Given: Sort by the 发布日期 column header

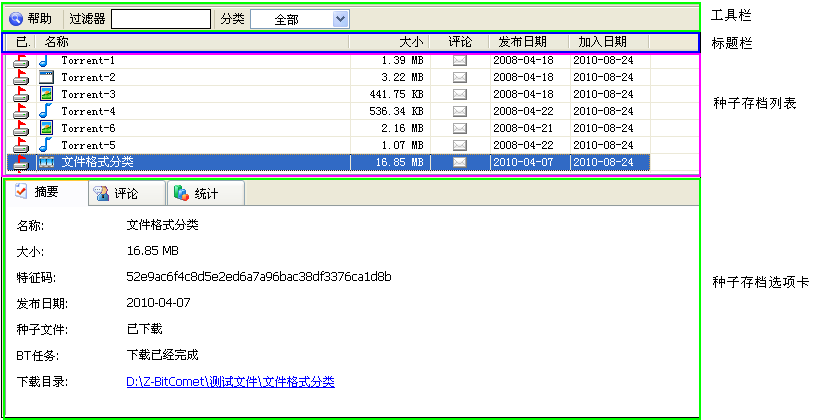Looking at the screenshot, I should [528, 42].
